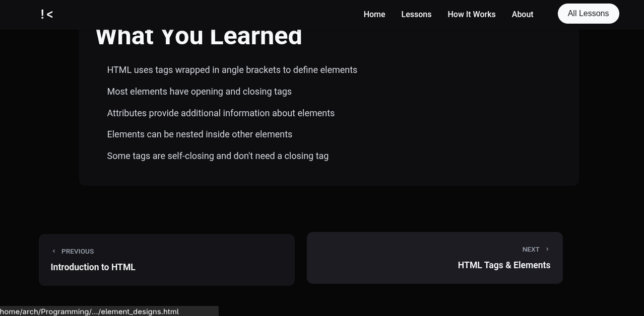Viewport: 644px width, 316px height.
Task: Open the Introduction to HTML lesson title
Action: pos(93,267)
